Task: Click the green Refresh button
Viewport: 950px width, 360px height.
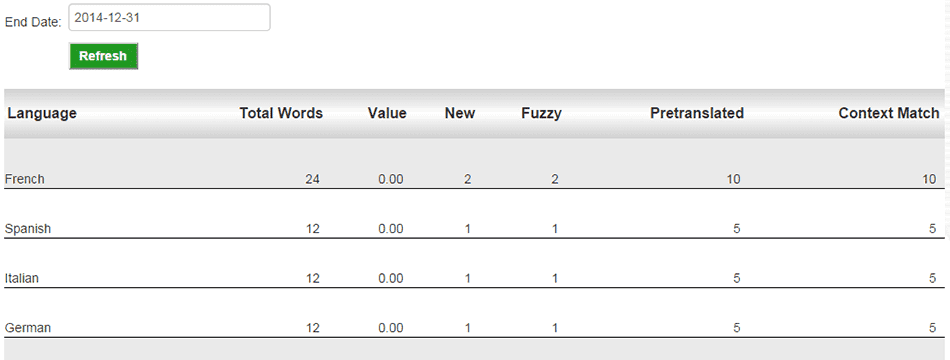Action: 104,56
